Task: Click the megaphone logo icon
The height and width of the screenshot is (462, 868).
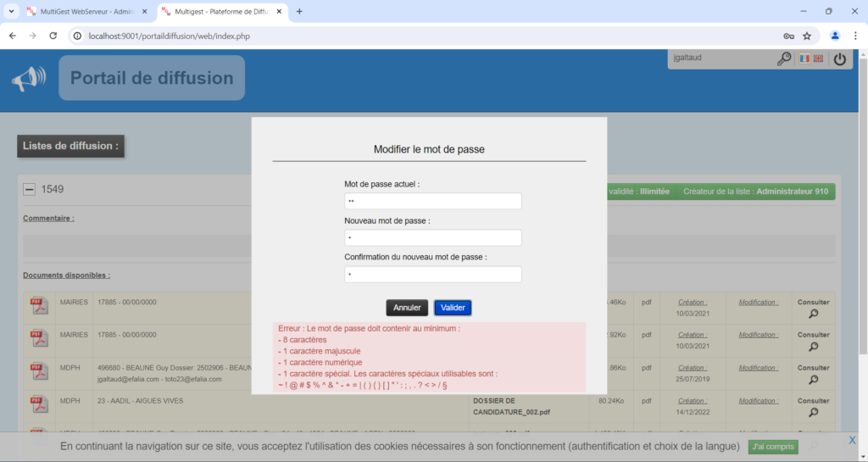Action: click(x=28, y=79)
